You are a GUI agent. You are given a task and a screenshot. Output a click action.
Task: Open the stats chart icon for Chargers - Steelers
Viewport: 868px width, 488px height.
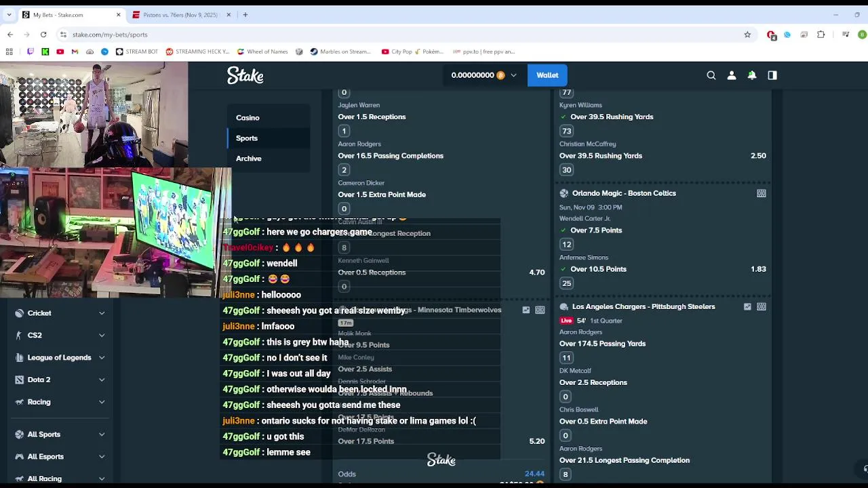747,306
